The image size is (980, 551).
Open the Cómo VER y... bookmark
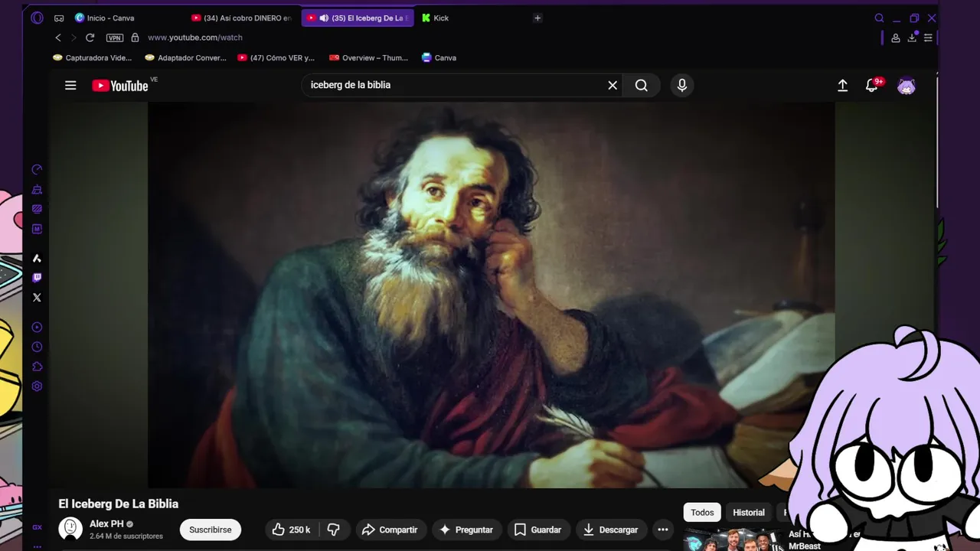pos(276,57)
